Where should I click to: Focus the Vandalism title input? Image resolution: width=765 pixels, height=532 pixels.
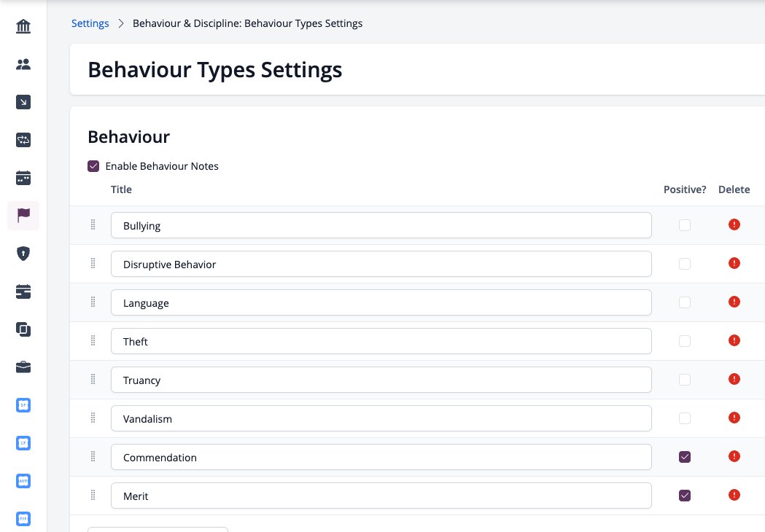coord(381,418)
